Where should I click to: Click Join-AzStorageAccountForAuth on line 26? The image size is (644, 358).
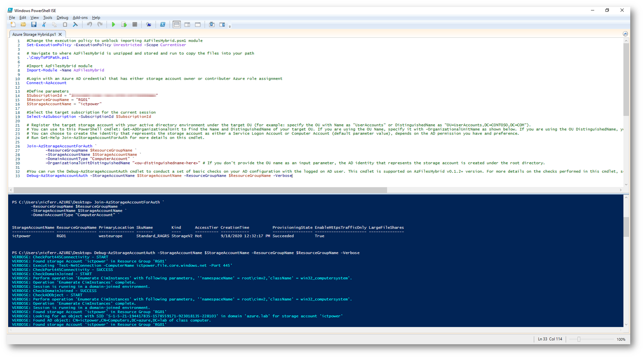coord(59,146)
